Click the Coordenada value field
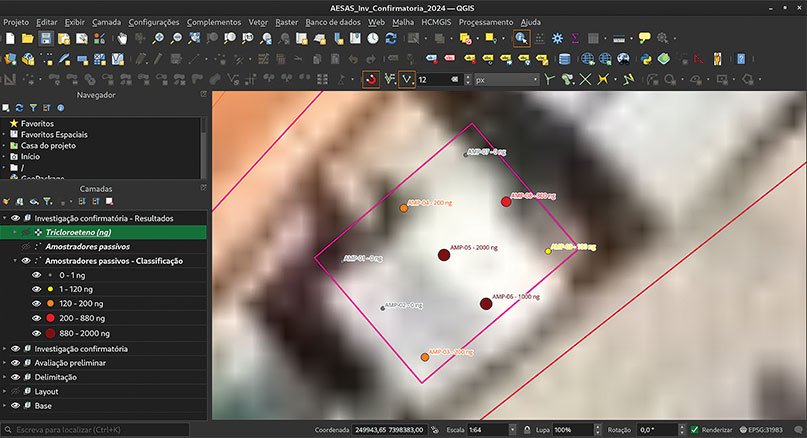The height and width of the screenshot is (438, 807). tap(390, 430)
